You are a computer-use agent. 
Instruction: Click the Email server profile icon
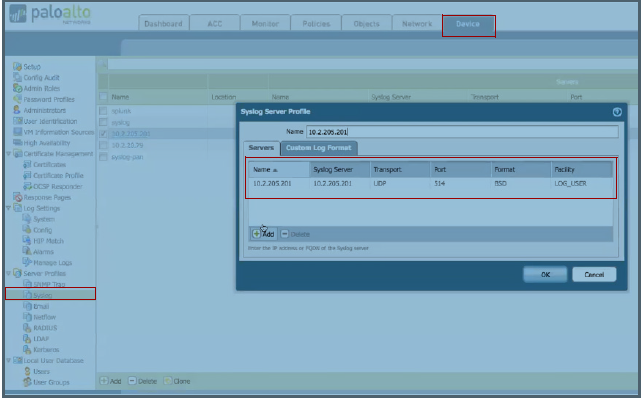pos(27,306)
